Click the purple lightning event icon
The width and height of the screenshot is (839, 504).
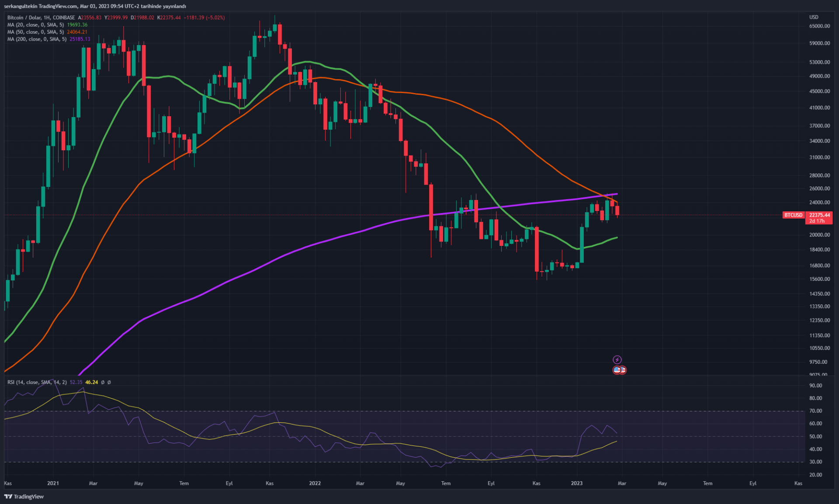pyautogui.click(x=617, y=359)
